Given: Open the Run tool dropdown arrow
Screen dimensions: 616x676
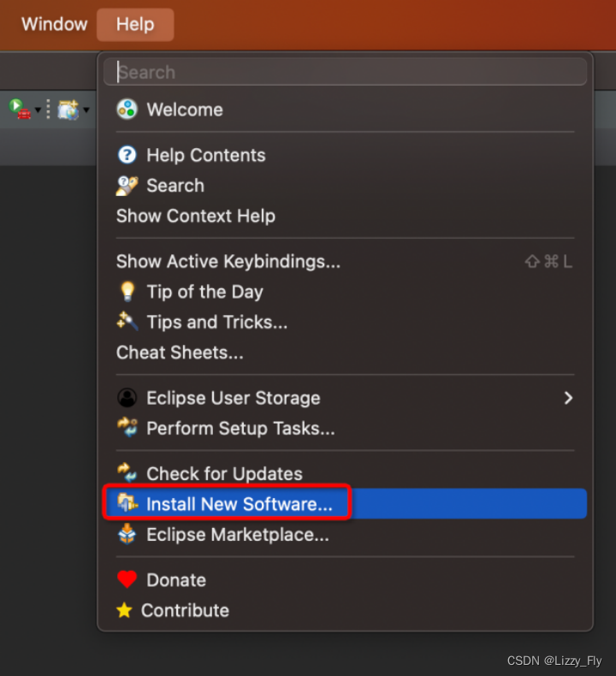Looking at the screenshot, I should click(x=38, y=110).
